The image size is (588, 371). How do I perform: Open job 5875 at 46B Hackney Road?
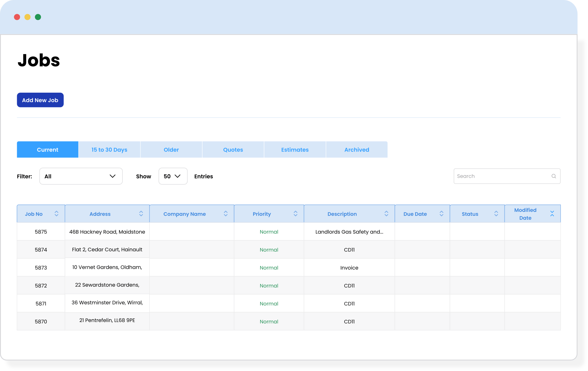click(x=107, y=232)
